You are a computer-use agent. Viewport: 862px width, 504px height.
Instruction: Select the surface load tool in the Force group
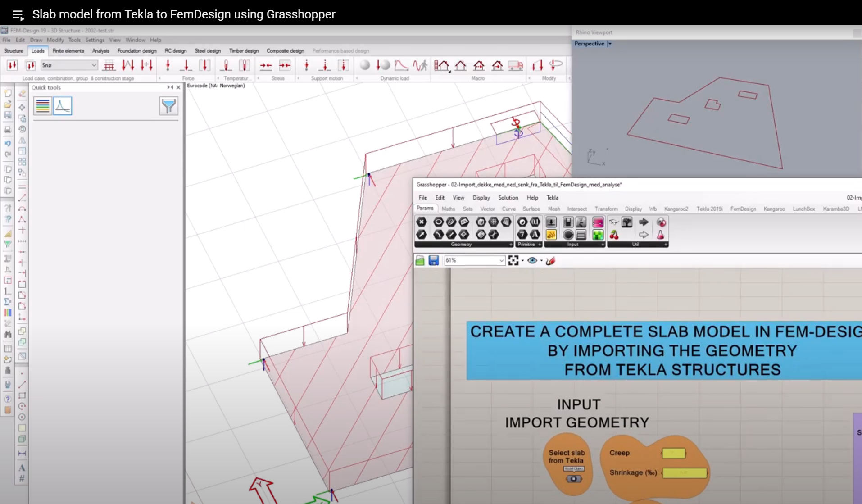(x=204, y=65)
